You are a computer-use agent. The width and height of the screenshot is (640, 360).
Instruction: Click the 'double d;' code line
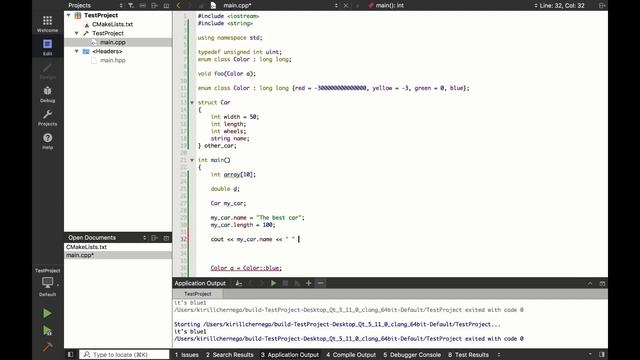tap(225, 189)
